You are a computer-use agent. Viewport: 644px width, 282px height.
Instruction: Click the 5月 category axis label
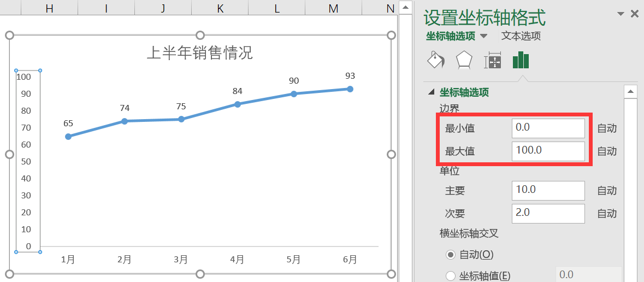[x=294, y=260]
